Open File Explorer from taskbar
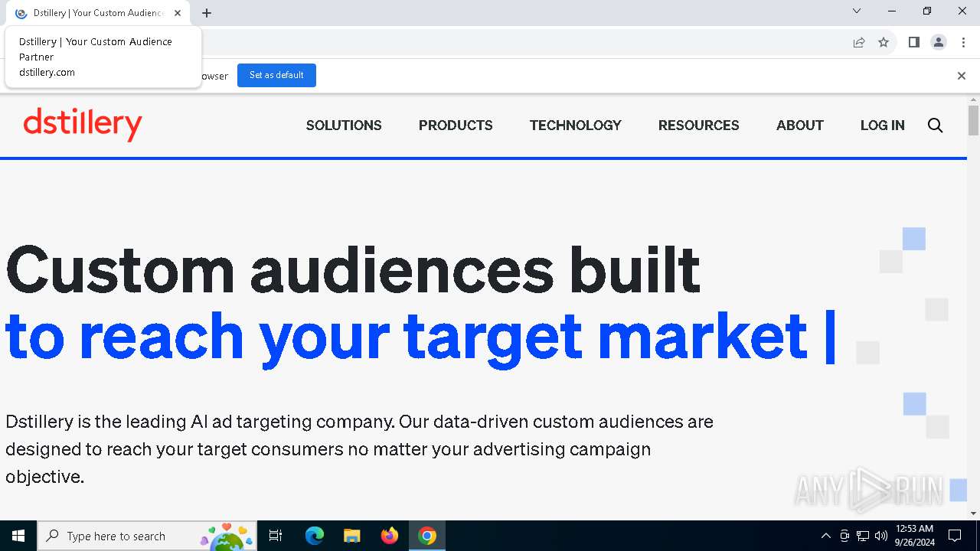Viewport: 980px width, 551px height. 351,536
